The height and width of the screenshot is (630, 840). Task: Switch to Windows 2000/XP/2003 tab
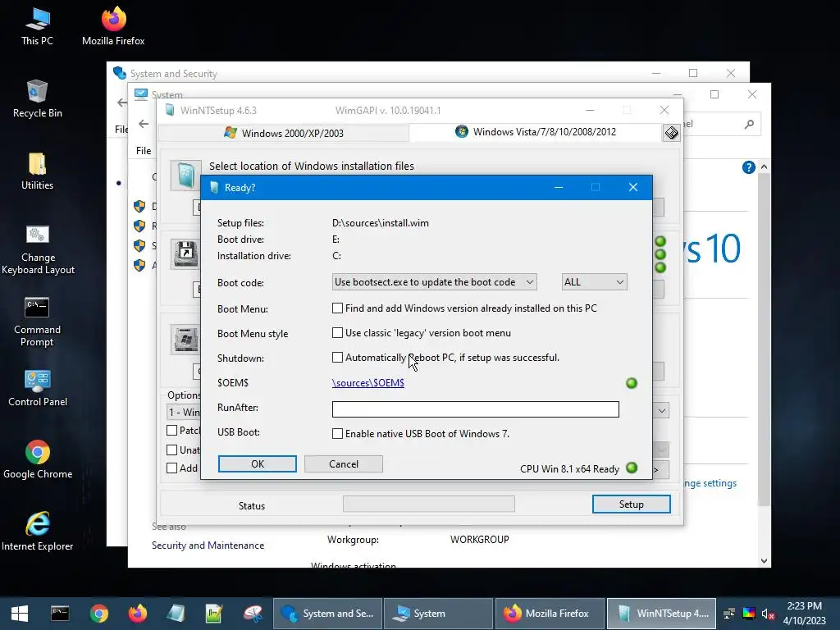click(284, 133)
